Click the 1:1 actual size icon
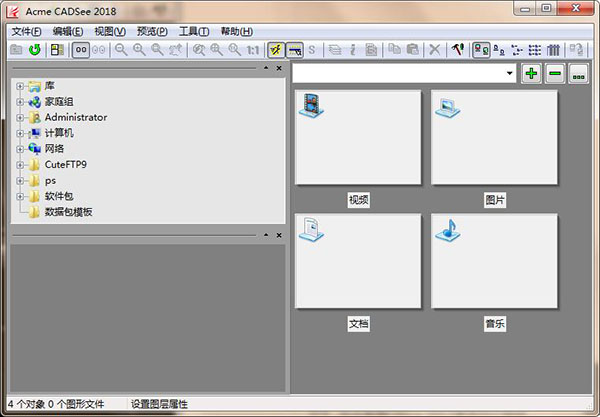This screenshot has width=600, height=417. tap(253, 50)
